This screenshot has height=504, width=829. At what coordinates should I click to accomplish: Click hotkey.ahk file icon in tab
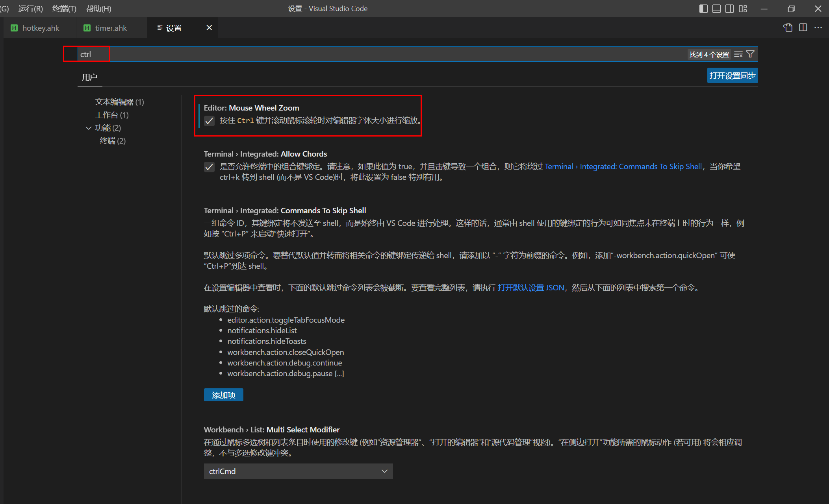pos(14,28)
